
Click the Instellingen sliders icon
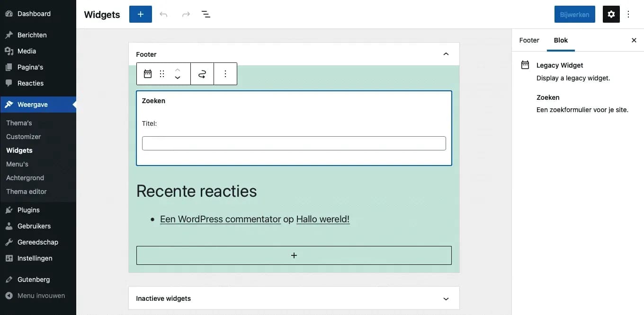click(9, 258)
